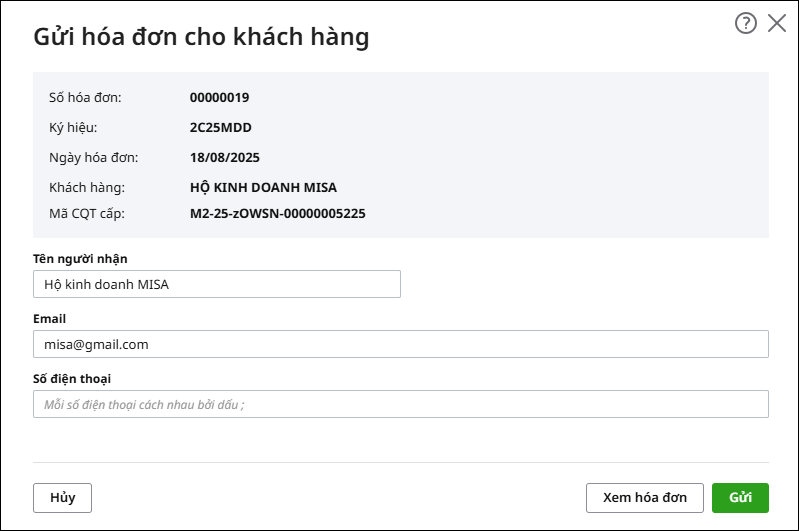Click the invoice number 00000019
The image size is (799, 531).
pyautogui.click(x=220, y=97)
